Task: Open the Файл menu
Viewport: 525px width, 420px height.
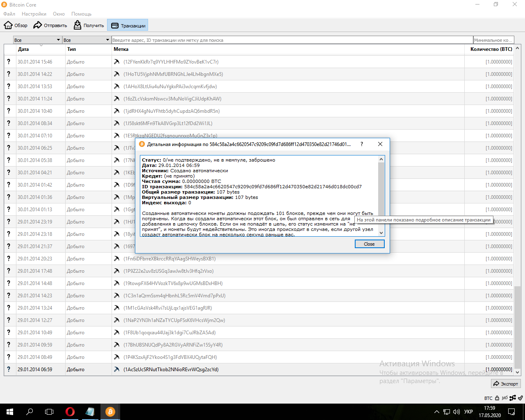Action: click(x=9, y=14)
